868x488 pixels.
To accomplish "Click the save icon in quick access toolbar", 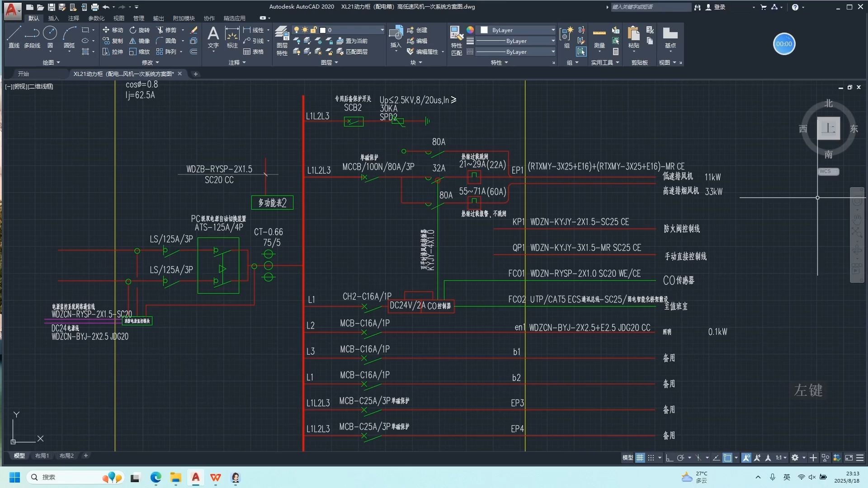I will [x=51, y=7].
